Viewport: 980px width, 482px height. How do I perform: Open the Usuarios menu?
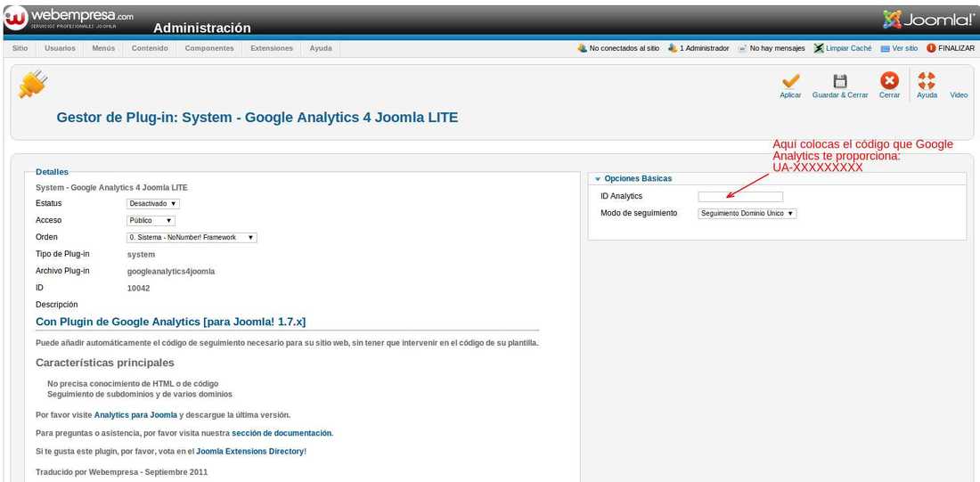click(60, 48)
